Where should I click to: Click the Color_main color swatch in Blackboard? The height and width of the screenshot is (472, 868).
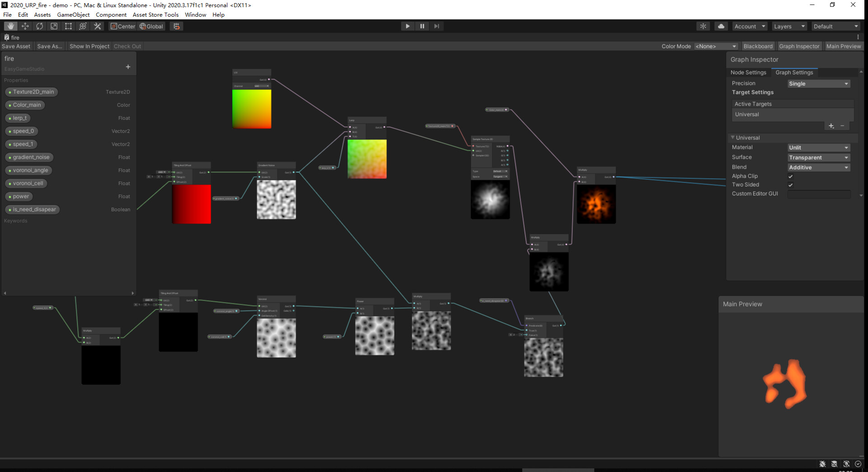click(x=10, y=105)
